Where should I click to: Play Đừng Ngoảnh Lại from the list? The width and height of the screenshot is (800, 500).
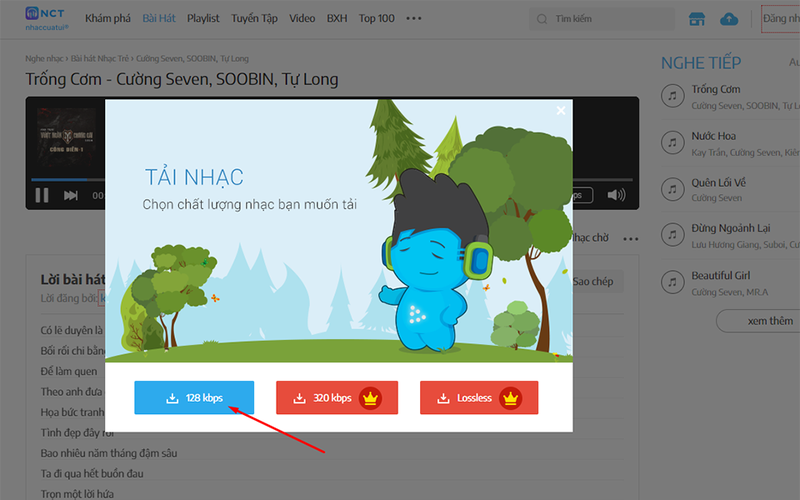[731, 228]
